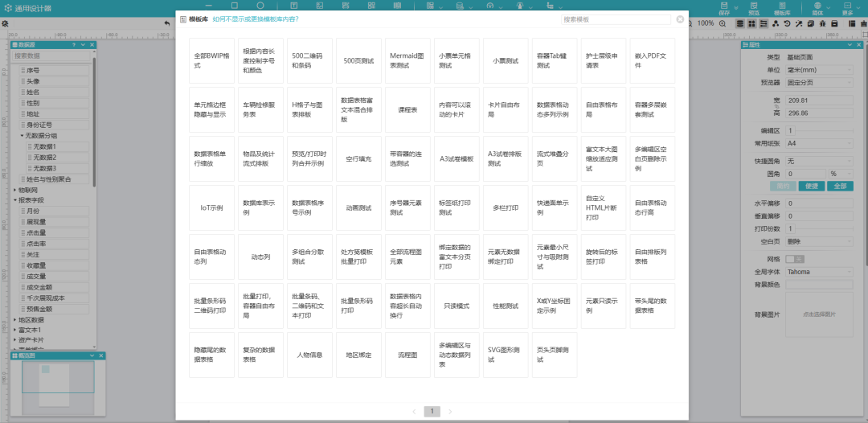This screenshot has height=423, width=868.
Task: Click the 背景颜色 color field
Action: [819, 285]
